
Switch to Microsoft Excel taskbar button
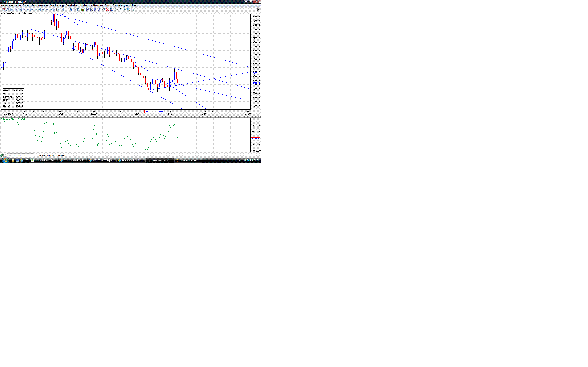point(44,160)
